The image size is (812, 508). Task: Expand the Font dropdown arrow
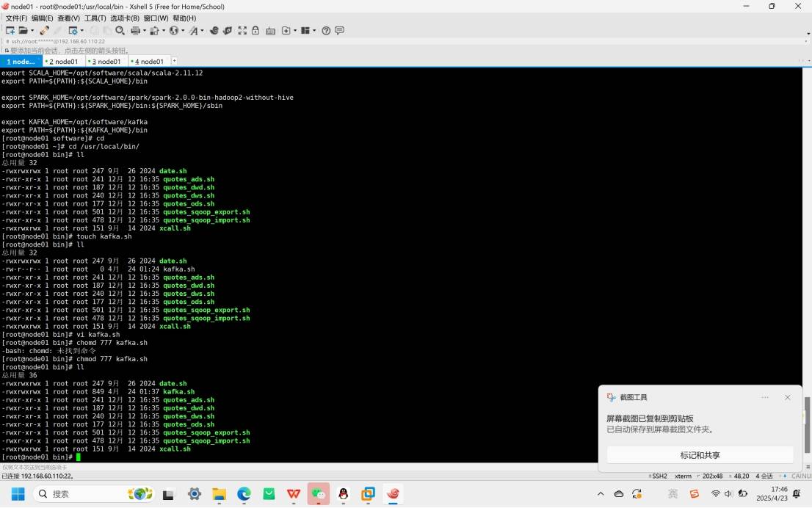202,31
